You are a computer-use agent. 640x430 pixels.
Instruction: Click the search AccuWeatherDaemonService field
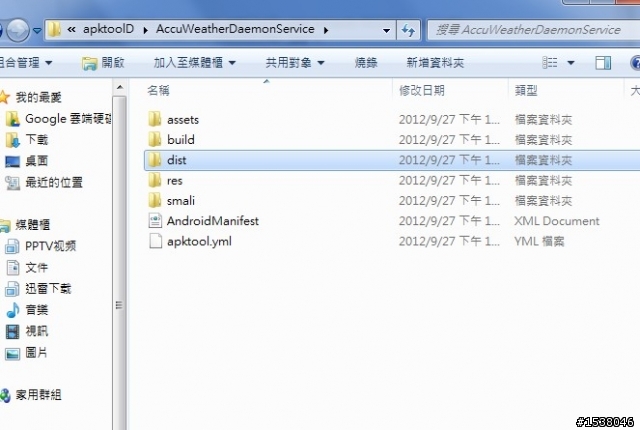[x=533, y=30]
